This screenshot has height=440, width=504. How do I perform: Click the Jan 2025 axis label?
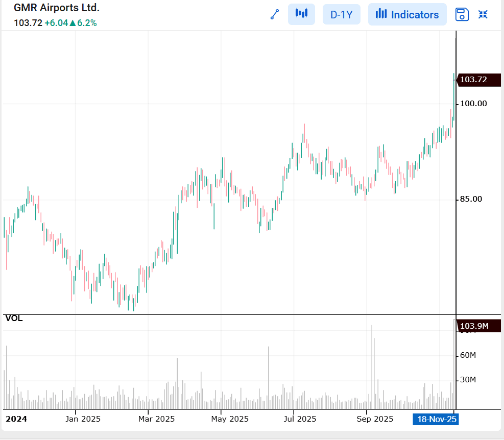(x=83, y=419)
